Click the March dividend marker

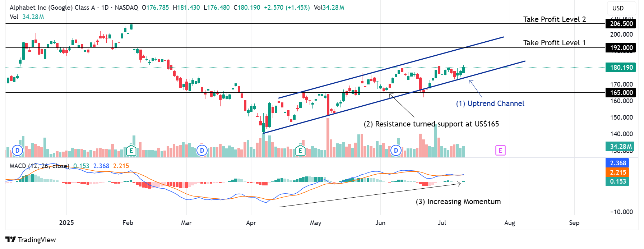tap(202, 150)
